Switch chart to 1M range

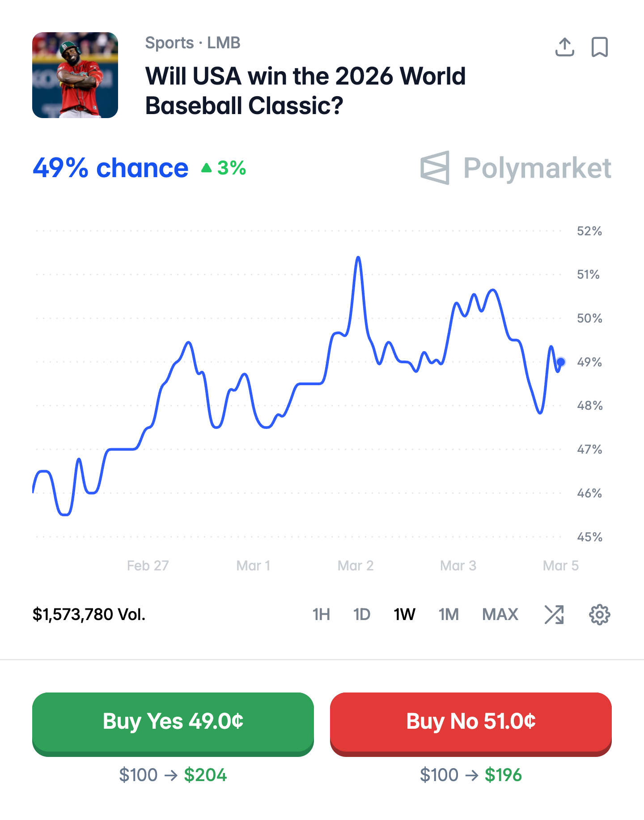449,614
